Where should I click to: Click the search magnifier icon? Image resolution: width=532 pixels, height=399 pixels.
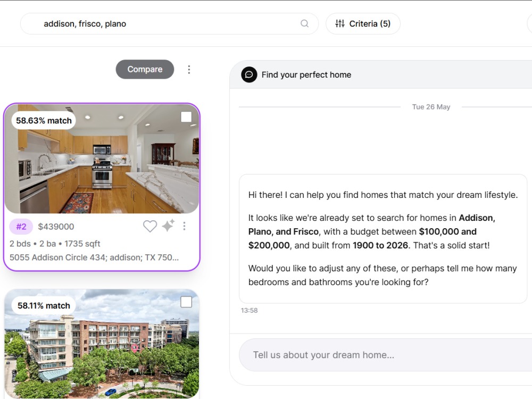point(304,23)
